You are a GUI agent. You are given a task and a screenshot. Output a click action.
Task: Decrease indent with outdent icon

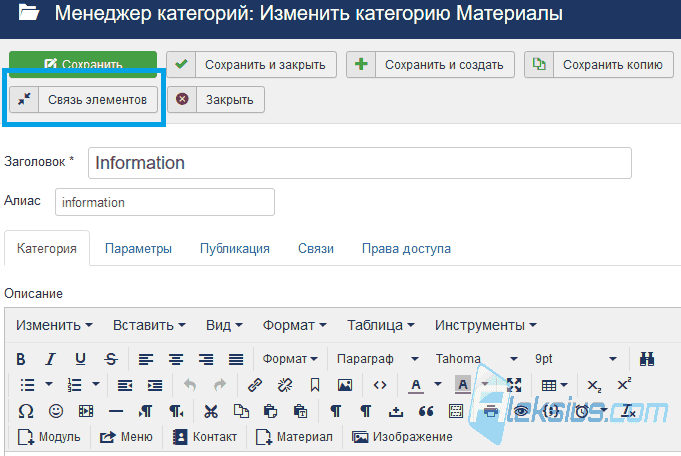click(125, 385)
